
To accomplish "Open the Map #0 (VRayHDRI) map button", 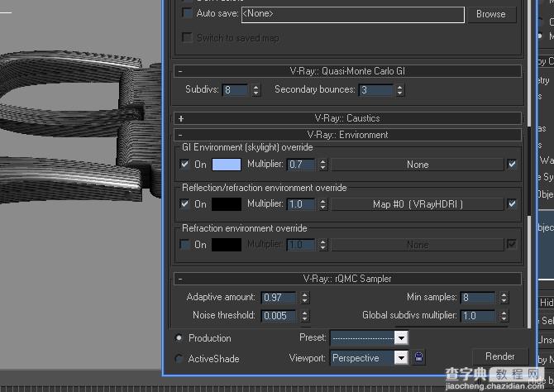I will pyautogui.click(x=418, y=204).
